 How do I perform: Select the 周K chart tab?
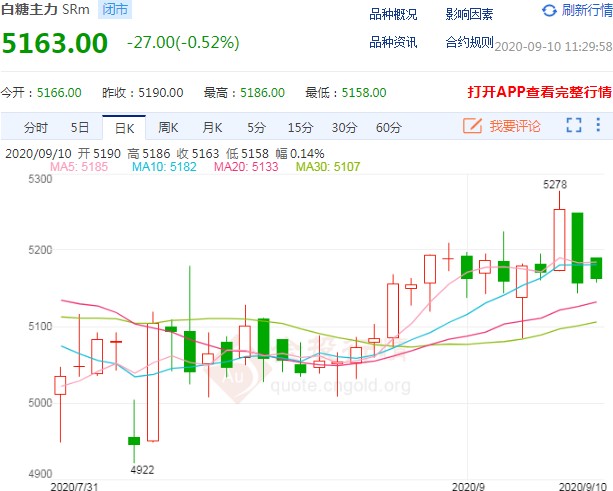pos(168,127)
